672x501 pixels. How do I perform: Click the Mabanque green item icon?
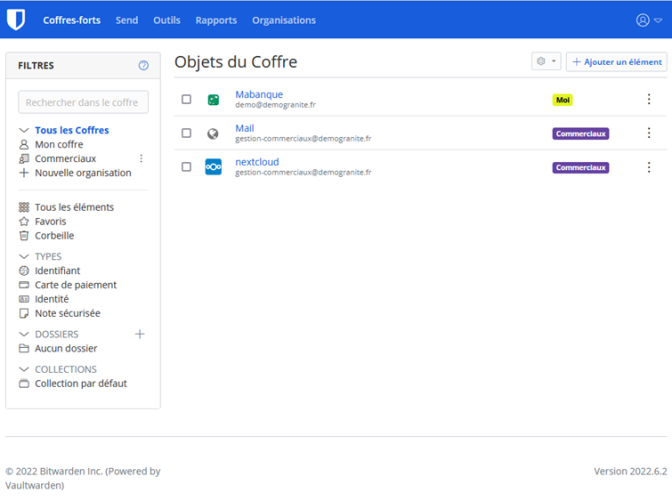(213, 100)
